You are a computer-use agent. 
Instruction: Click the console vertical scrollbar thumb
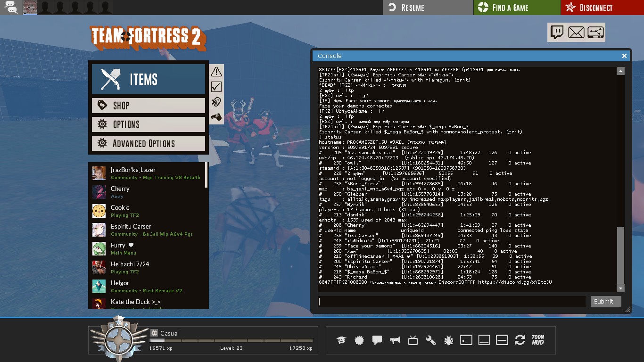pos(620,255)
